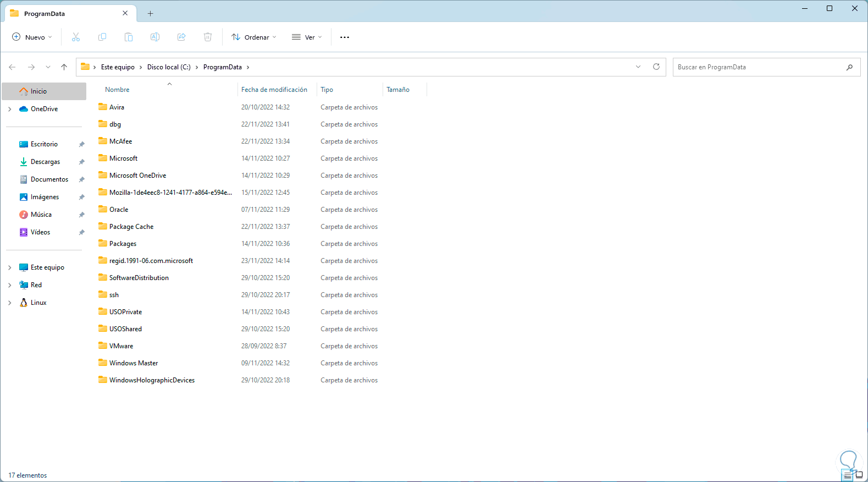The height and width of the screenshot is (482, 868).
Task: Click the Linux penguin icon in sidebar
Action: pyautogui.click(x=24, y=303)
